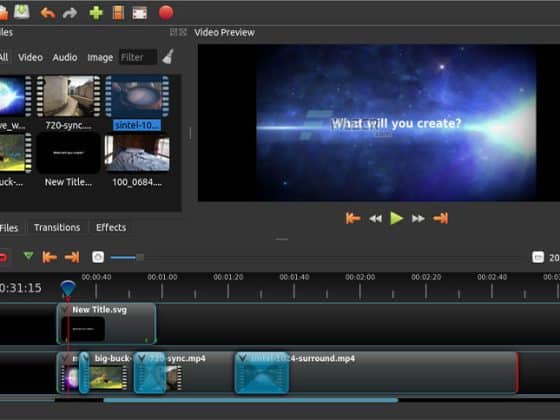Switch to the Transitions tab
This screenshot has height=420, width=560.
(x=57, y=228)
